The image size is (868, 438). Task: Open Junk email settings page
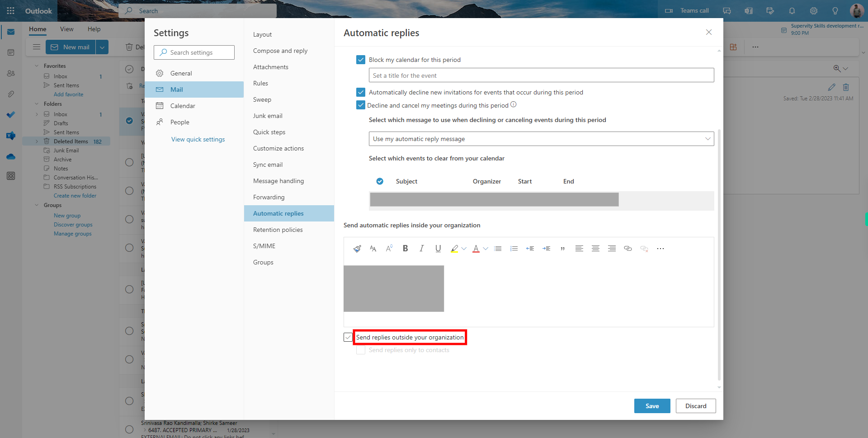268,116
